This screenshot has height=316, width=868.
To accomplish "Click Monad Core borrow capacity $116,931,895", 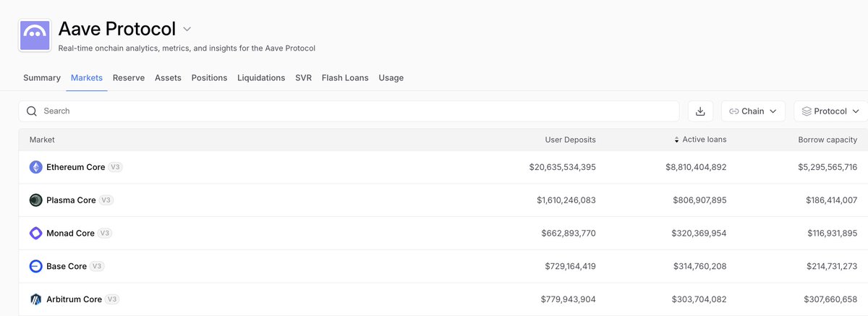I will tap(833, 234).
